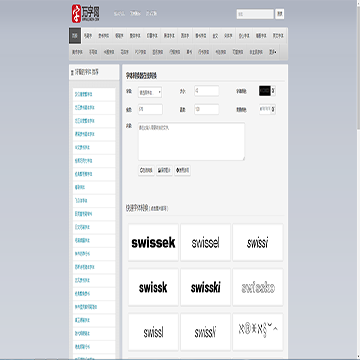Click the red 万字网 site logo

(86, 14)
